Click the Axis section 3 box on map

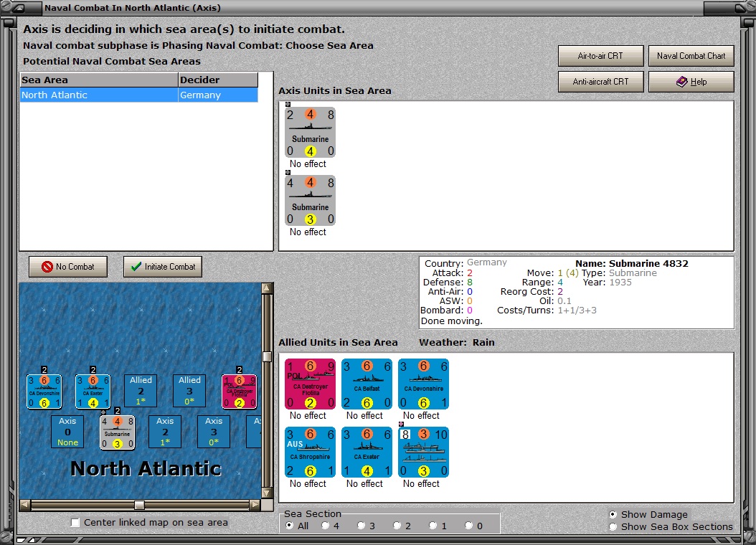(x=214, y=432)
